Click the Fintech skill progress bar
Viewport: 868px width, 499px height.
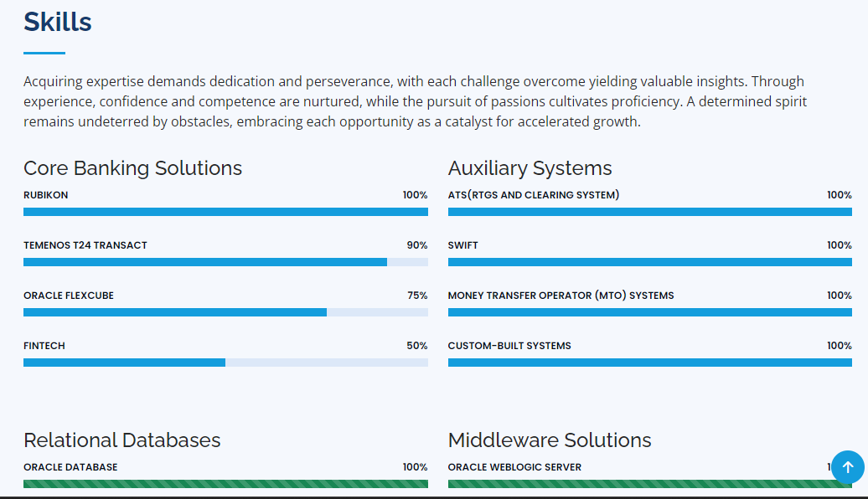click(x=225, y=363)
